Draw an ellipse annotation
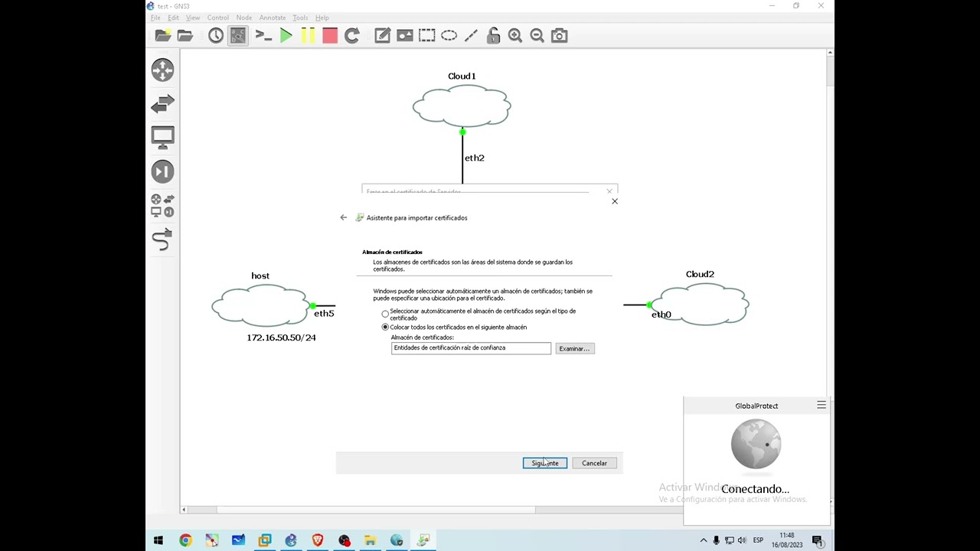The image size is (980, 551). pos(449,35)
